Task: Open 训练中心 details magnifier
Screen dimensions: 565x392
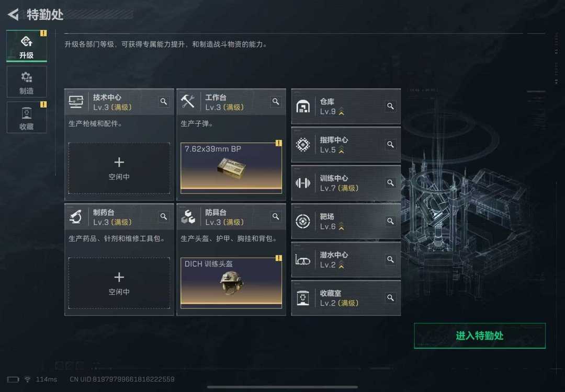Action: 390,183
